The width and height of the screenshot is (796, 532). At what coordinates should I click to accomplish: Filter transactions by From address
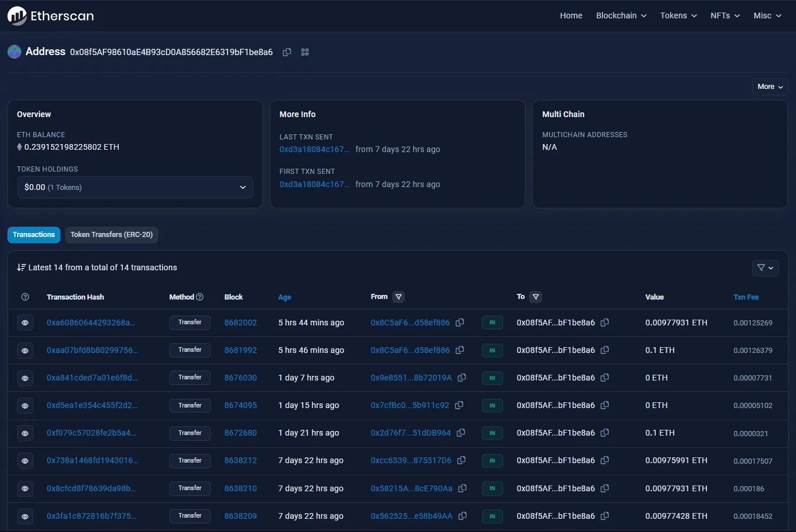[399, 297]
